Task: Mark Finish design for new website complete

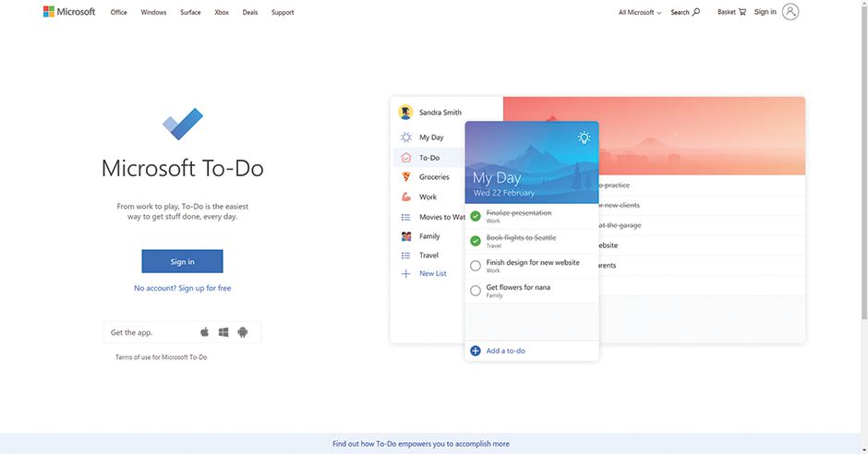Action: click(476, 266)
